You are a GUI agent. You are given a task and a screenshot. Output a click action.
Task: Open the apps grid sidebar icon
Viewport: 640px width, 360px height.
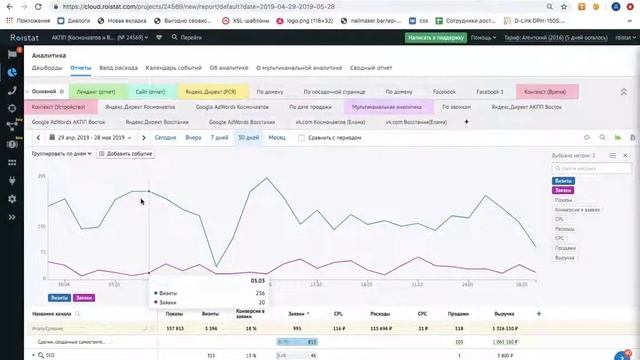point(12,162)
